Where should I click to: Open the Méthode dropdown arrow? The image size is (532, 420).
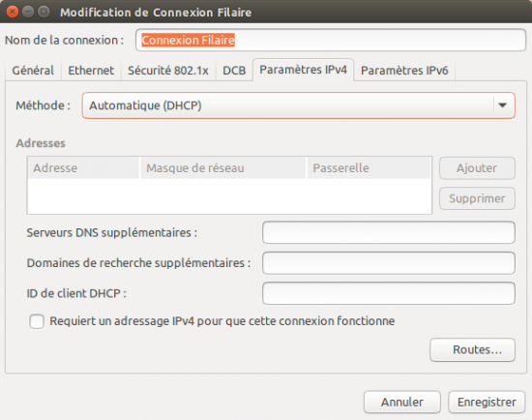coord(502,105)
